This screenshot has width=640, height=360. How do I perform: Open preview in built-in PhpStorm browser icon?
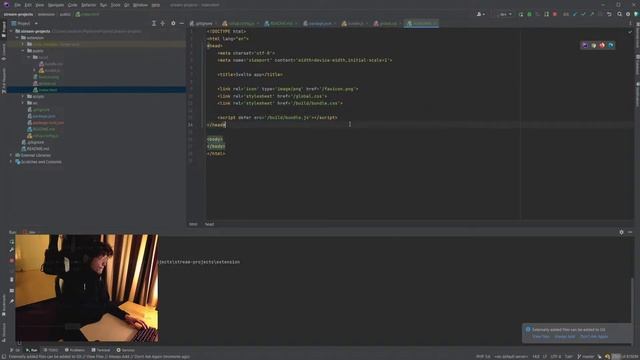coord(585,45)
